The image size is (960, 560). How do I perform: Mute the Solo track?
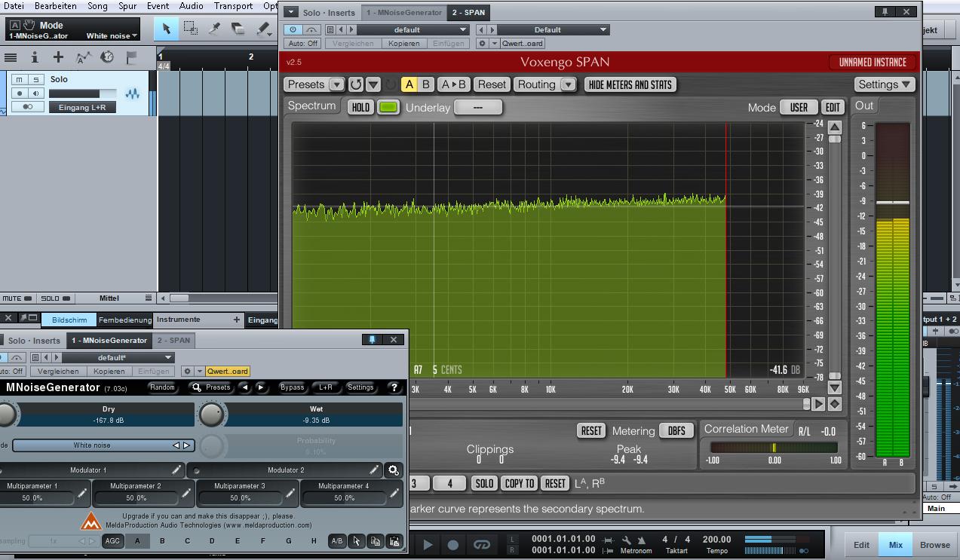(20, 79)
